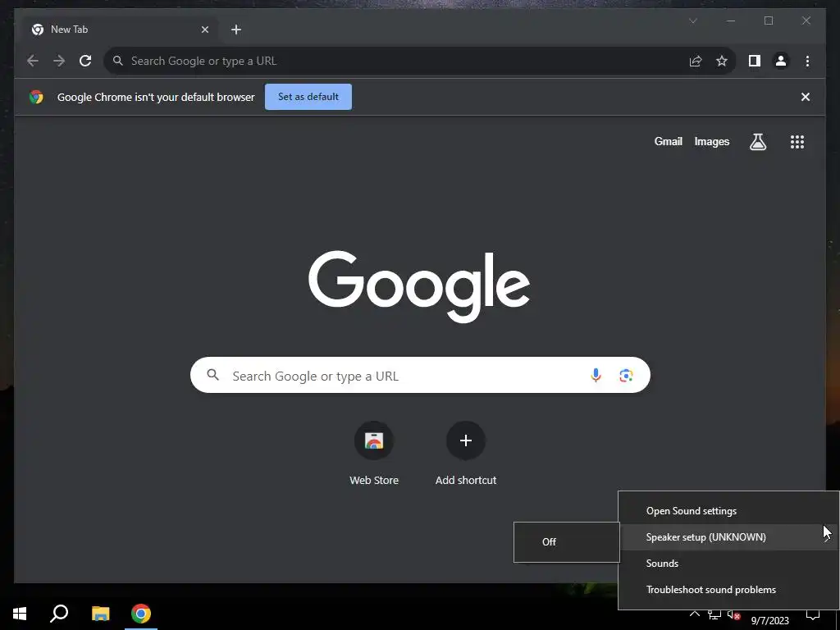The height and width of the screenshot is (630, 840).
Task: Click the Google logo
Action: (x=419, y=286)
